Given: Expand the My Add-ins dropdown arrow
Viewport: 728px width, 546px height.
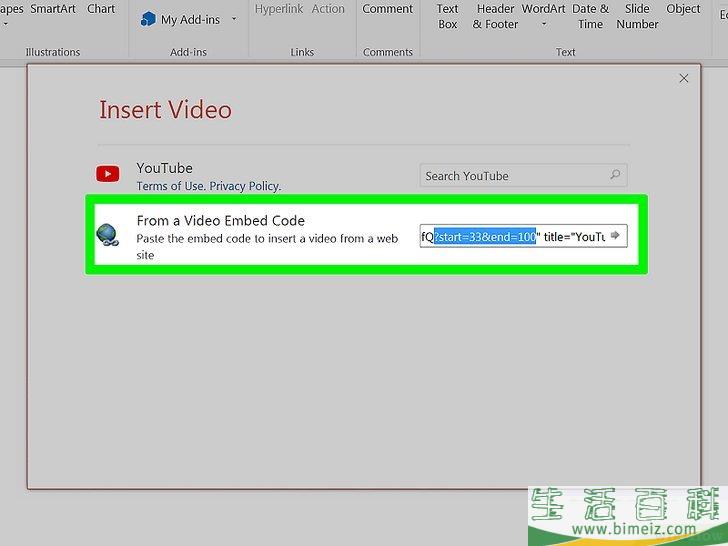Looking at the screenshot, I should click(234, 20).
